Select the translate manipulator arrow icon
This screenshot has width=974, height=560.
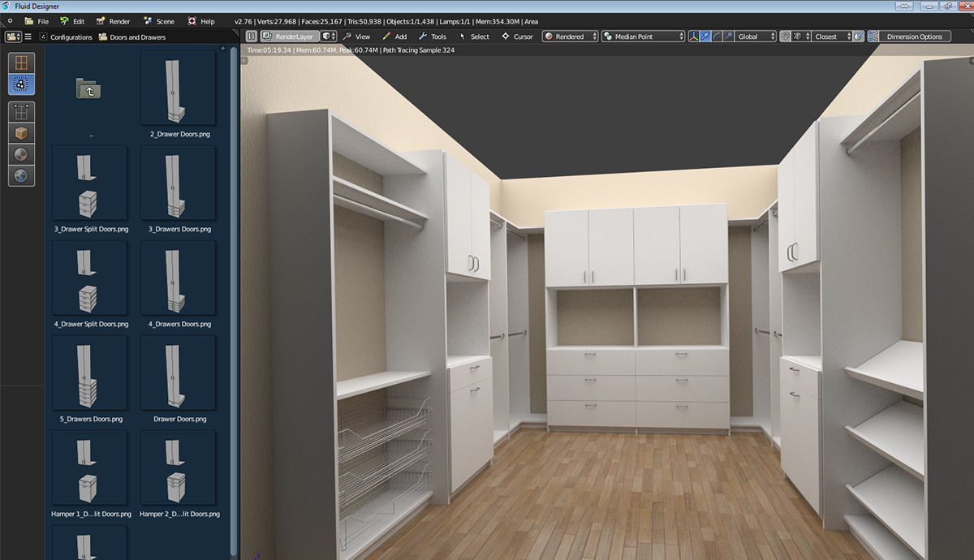705,37
